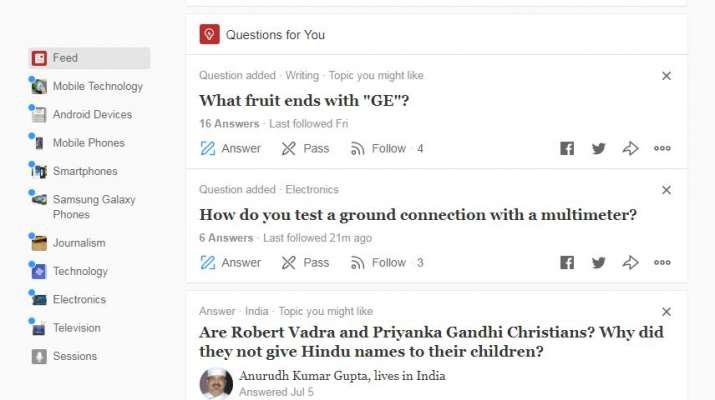Share the fruit question on Facebook
The image size is (715, 400).
[x=567, y=149]
